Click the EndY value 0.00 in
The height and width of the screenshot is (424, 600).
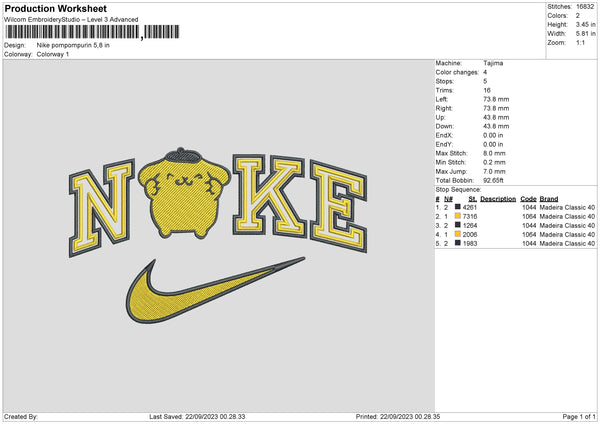pos(493,144)
